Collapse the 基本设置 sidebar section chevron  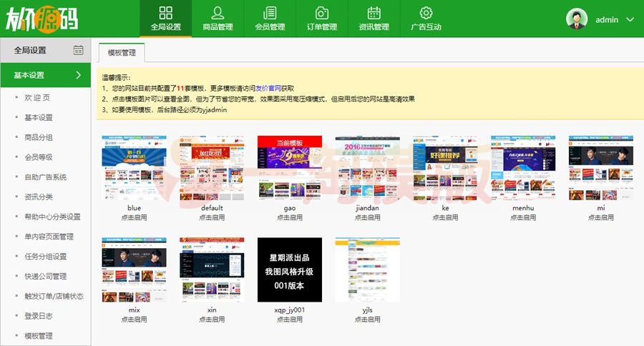point(79,75)
